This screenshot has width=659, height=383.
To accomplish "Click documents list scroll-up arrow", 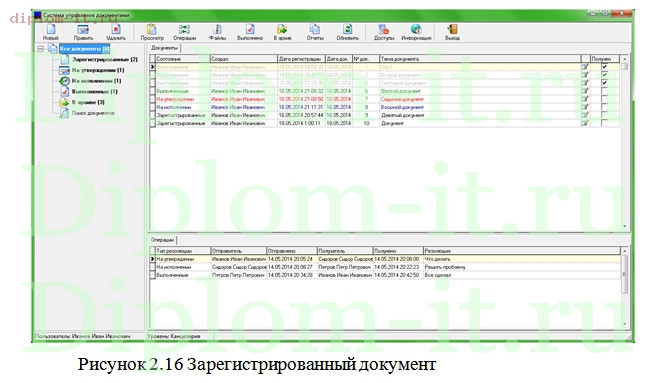I will 625,59.
